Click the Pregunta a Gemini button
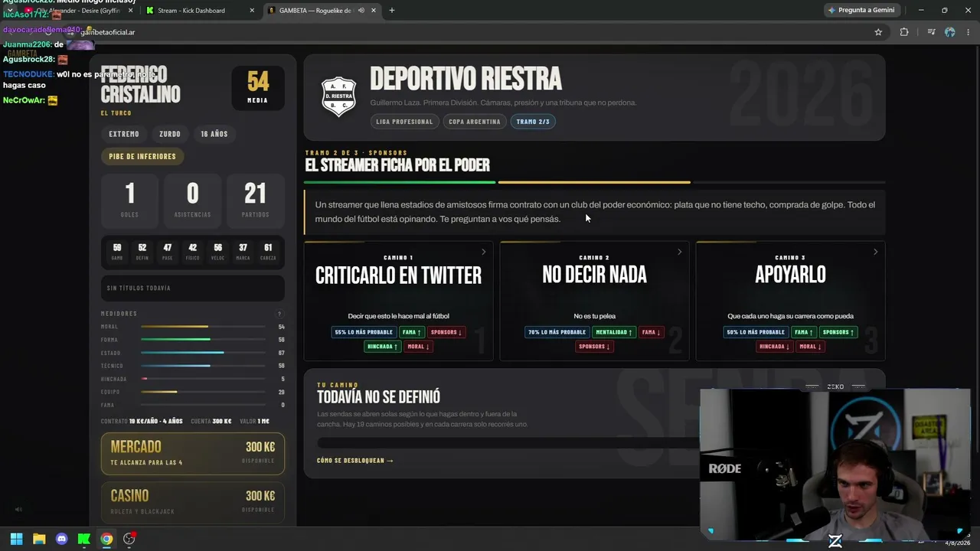The height and width of the screenshot is (551, 980). (861, 11)
